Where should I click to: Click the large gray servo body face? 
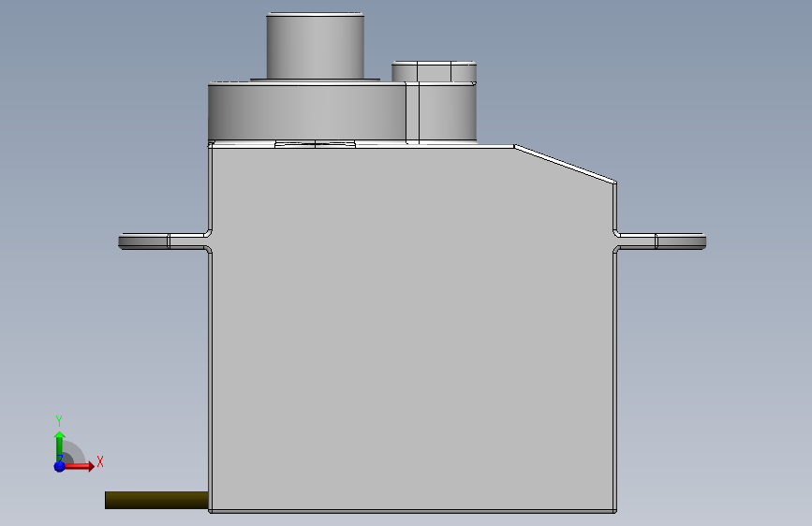(x=413, y=329)
